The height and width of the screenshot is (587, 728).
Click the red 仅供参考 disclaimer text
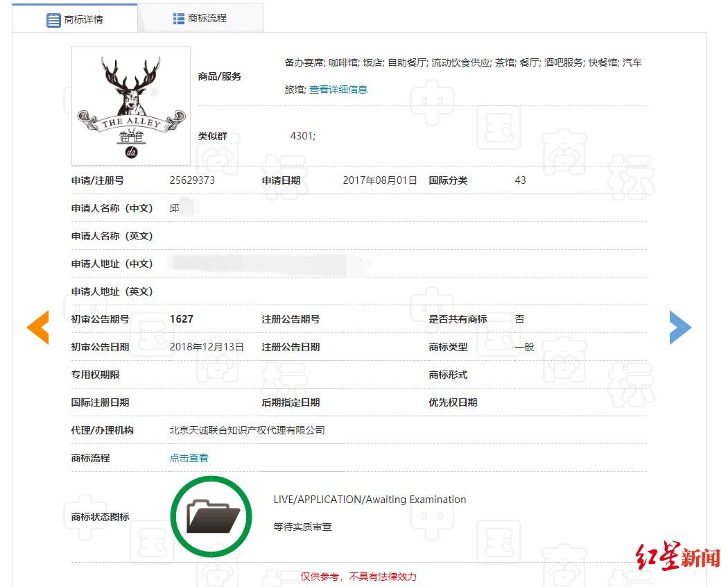pyautogui.click(x=358, y=577)
